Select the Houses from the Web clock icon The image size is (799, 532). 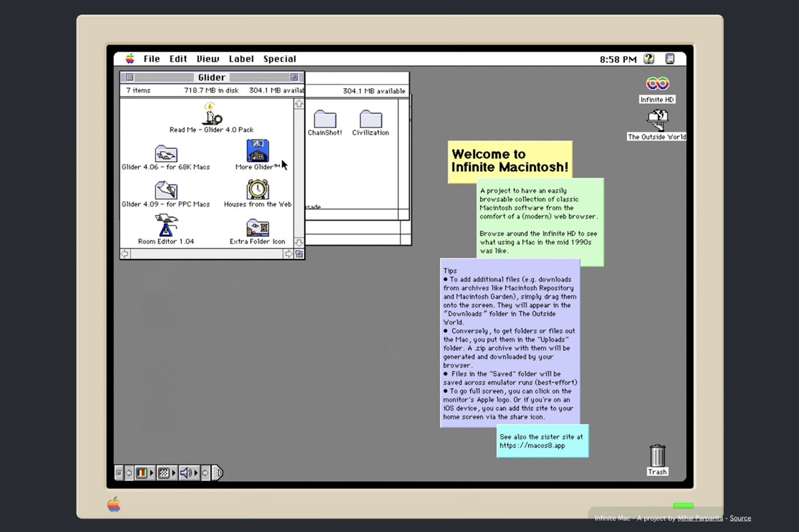pyautogui.click(x=257, y=189)
